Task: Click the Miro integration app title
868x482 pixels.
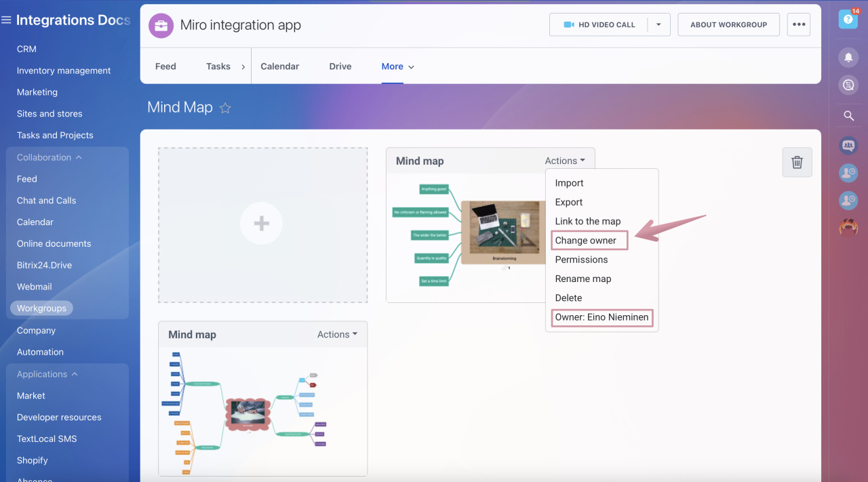Action: tap(241, 25)
